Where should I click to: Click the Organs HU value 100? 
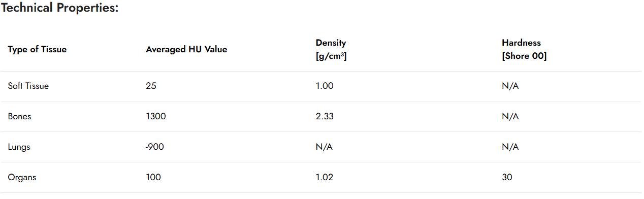click(153, 177)
